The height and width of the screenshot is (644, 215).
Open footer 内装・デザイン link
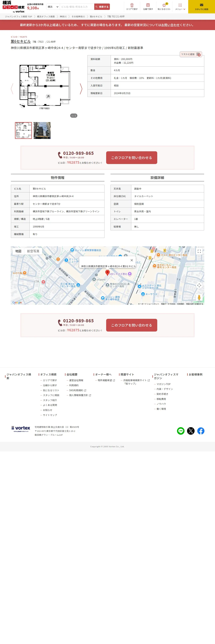165,389
